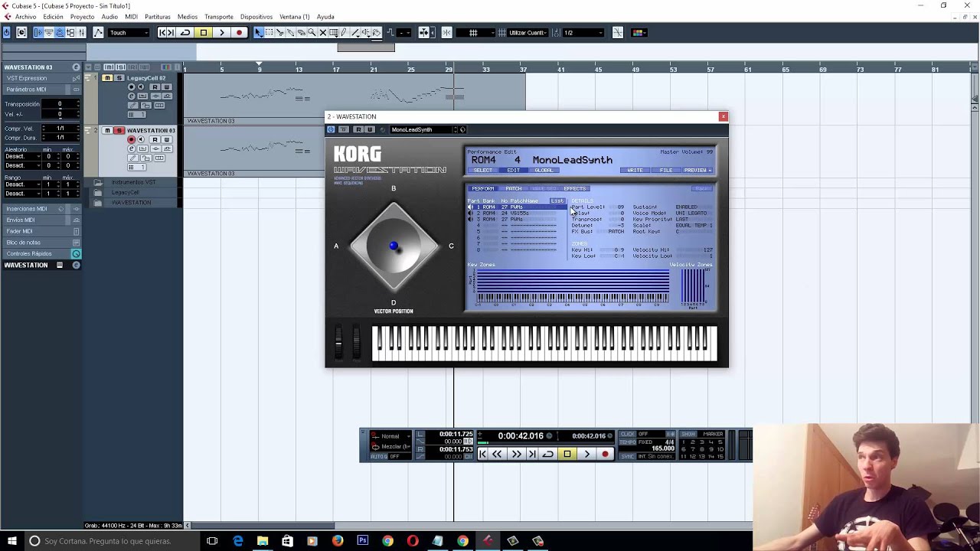Mute the LegacyCell 02 track

pos(107,78)
